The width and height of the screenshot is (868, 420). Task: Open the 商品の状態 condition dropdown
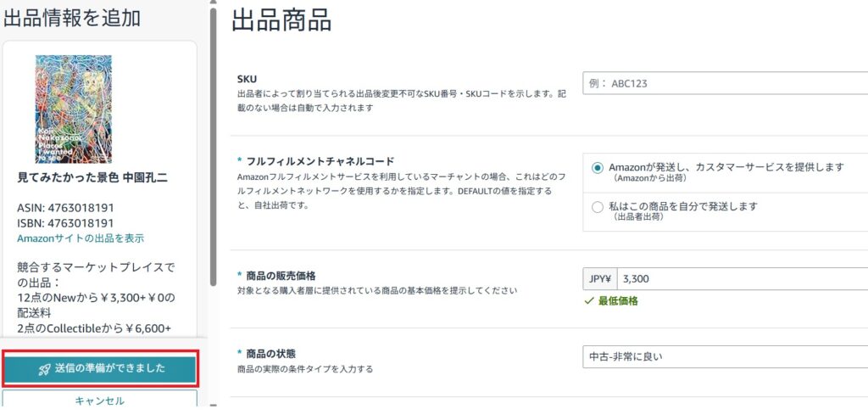[x=725, y=356]
